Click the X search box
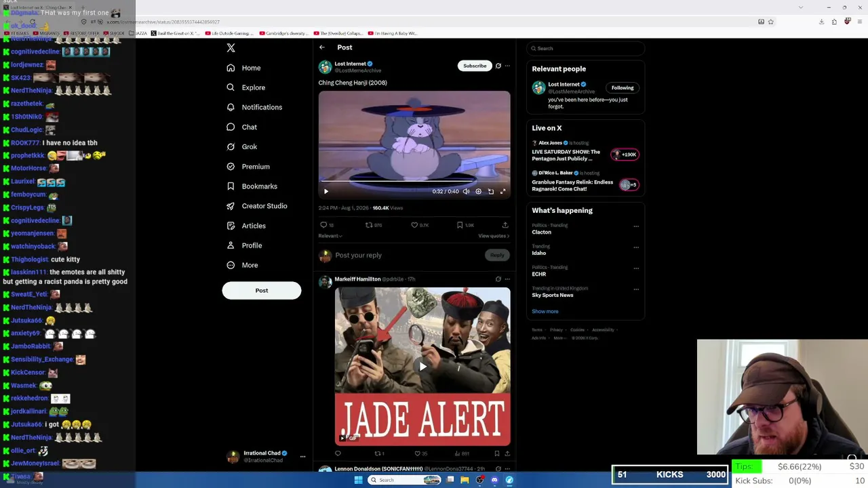This screenshot has width=868, height=488. (x=586, y=48)
